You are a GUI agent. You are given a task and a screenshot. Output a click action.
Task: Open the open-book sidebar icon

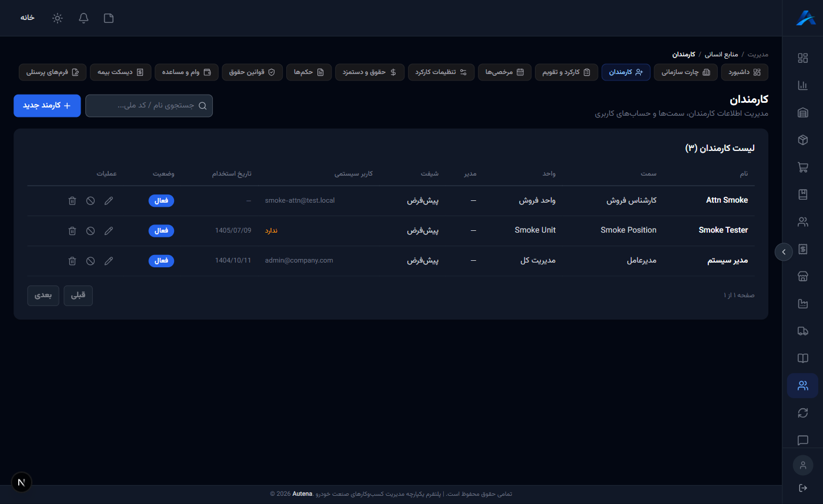coord(802,358)
